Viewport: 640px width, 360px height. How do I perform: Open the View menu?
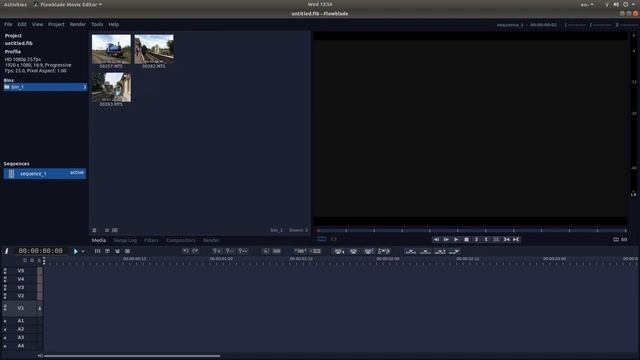38,24
